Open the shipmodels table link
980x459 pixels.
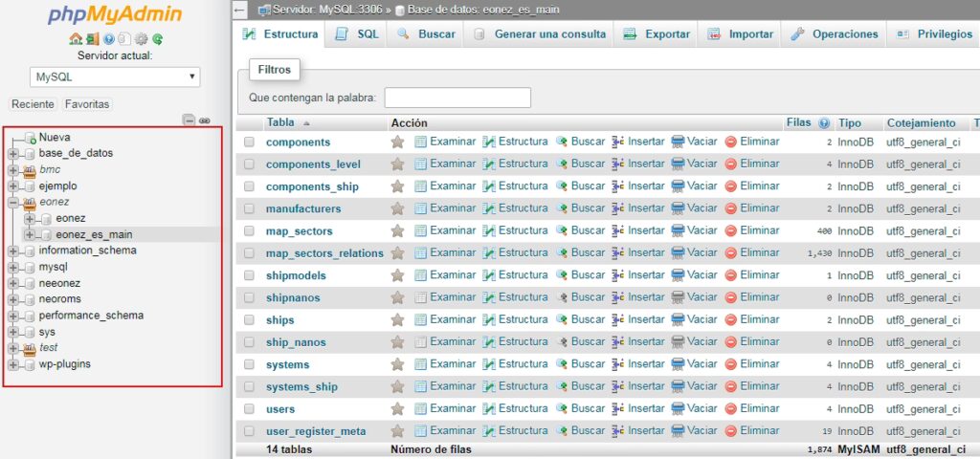pos(296,275)
